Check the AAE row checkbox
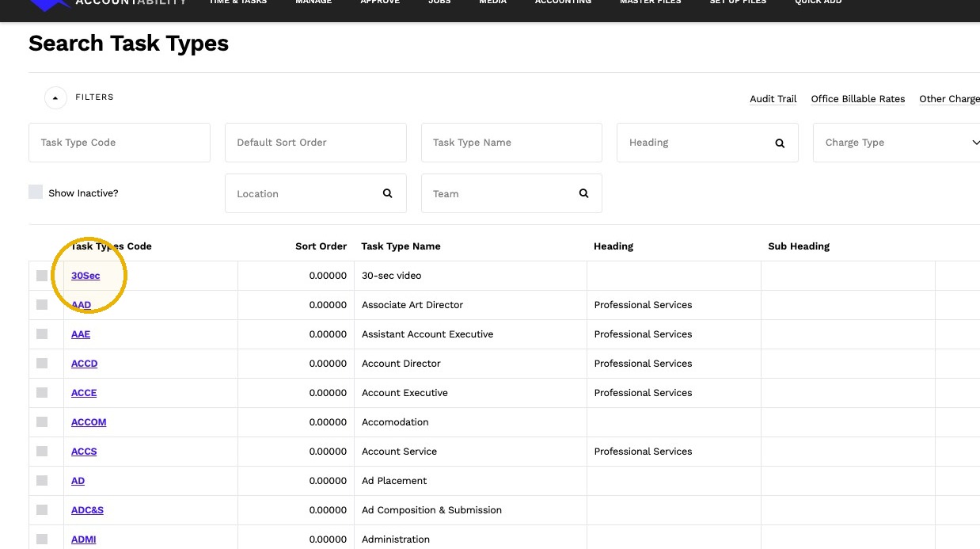Screen dimensions: 980x549 42,334
